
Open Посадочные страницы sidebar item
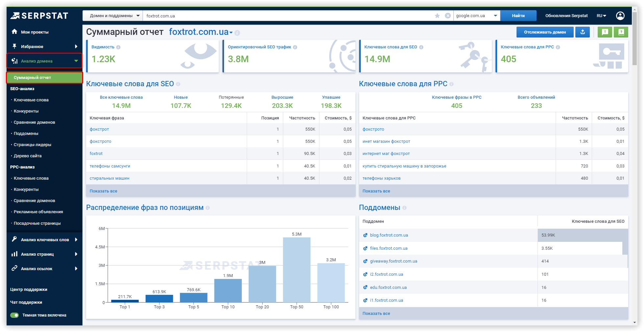tap(37, 223)
